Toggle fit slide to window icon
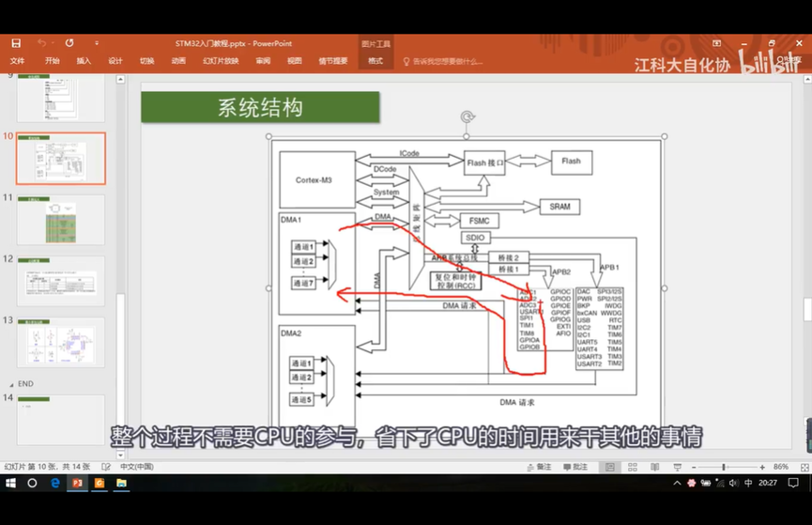The width and height of the screenshot is (812, 525). (804, 467)
